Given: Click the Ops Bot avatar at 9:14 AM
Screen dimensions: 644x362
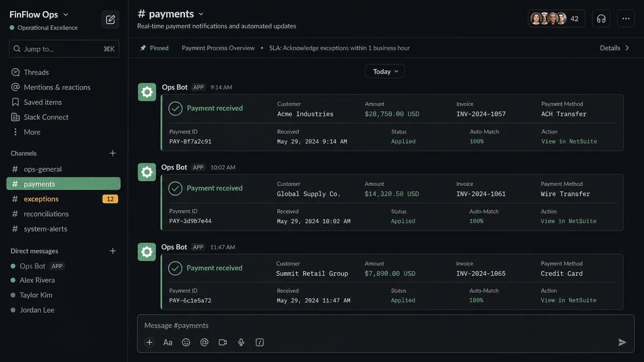Looking at the screenshot, I should tap(147, 92).
